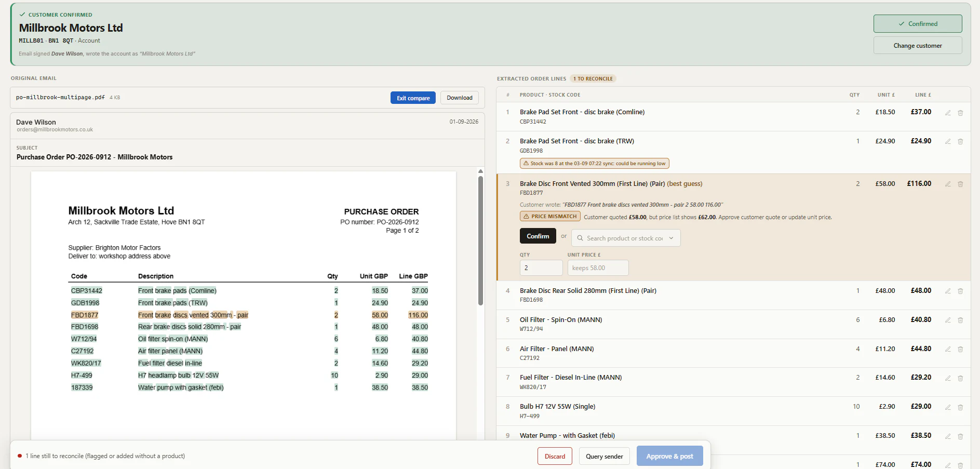Delete the Oil Filter Spin-On line

coord(960,320)
